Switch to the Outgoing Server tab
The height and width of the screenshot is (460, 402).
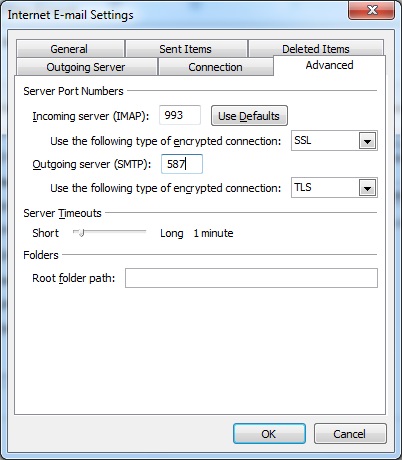[86, 67]
